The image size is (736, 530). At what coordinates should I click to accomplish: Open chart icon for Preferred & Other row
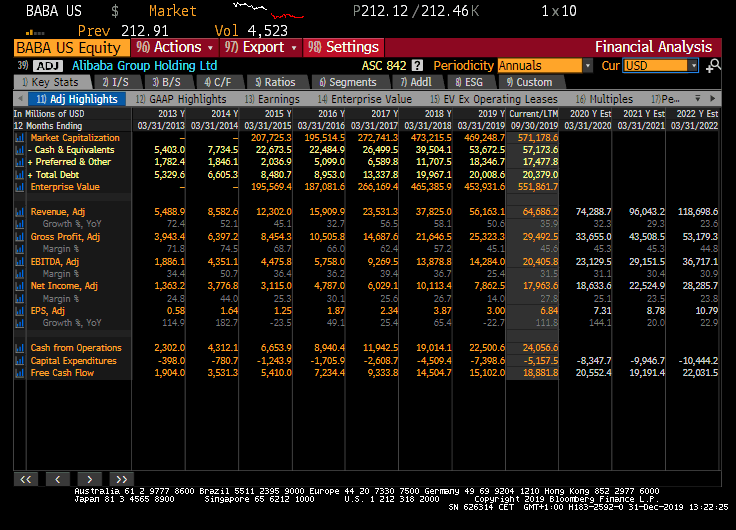[20, 162]
